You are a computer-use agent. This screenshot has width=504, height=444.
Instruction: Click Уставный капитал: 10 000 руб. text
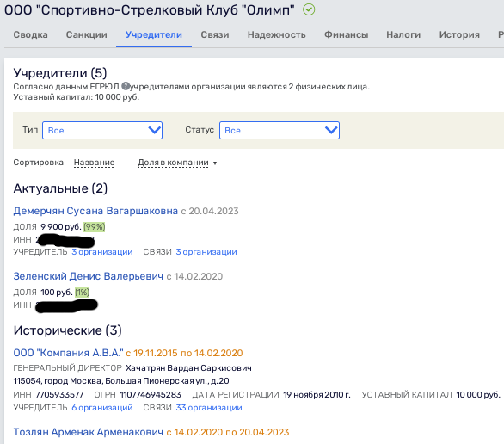coord(77,97)
